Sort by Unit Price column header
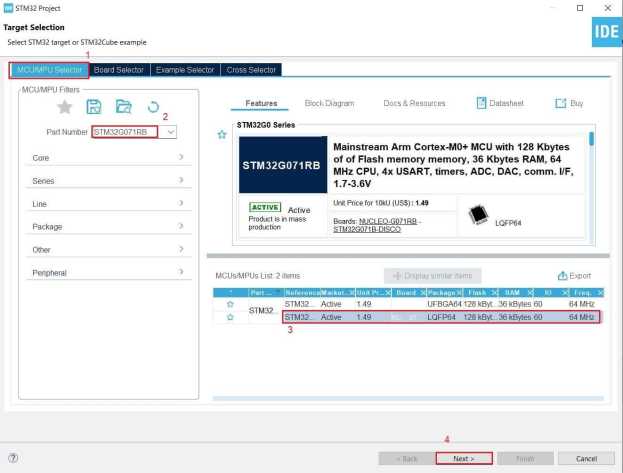This screenshot has height=473, width=623. point(373,293)
